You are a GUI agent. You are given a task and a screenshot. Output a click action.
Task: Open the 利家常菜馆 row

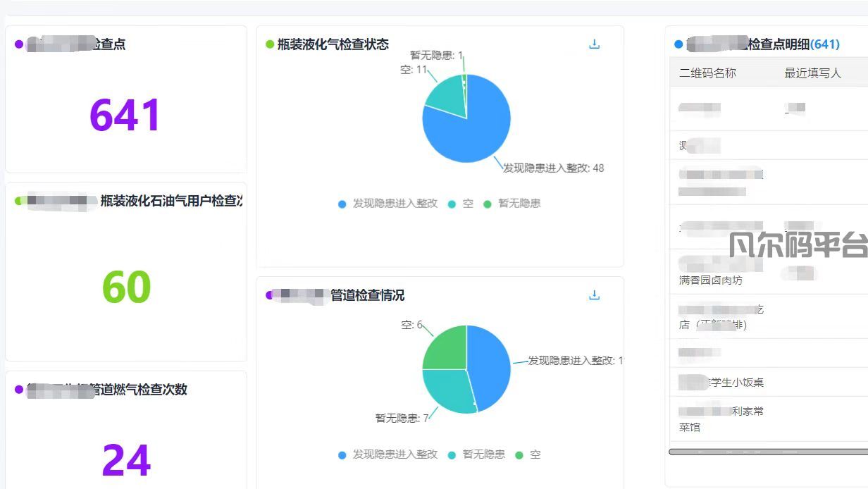coord(769,419)
